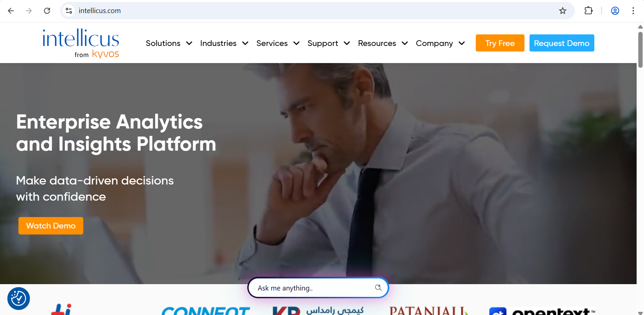The image size is (644, 315).
Task: Click the site information icon in address bar
Action: pos(69,11)
